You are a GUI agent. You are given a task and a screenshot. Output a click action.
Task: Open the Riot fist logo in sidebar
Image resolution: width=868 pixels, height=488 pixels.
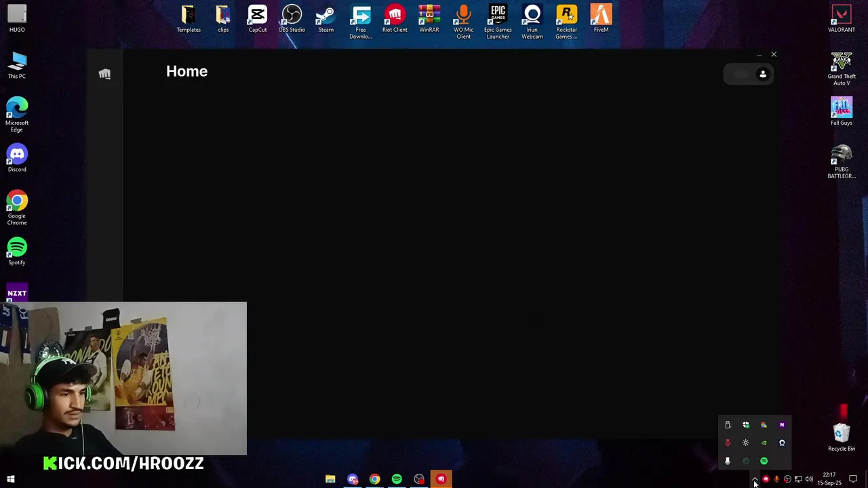[104, 74]
